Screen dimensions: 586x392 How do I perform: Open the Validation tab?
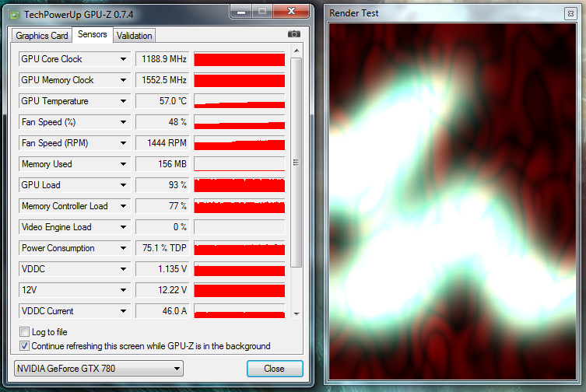tap(134, 36)
